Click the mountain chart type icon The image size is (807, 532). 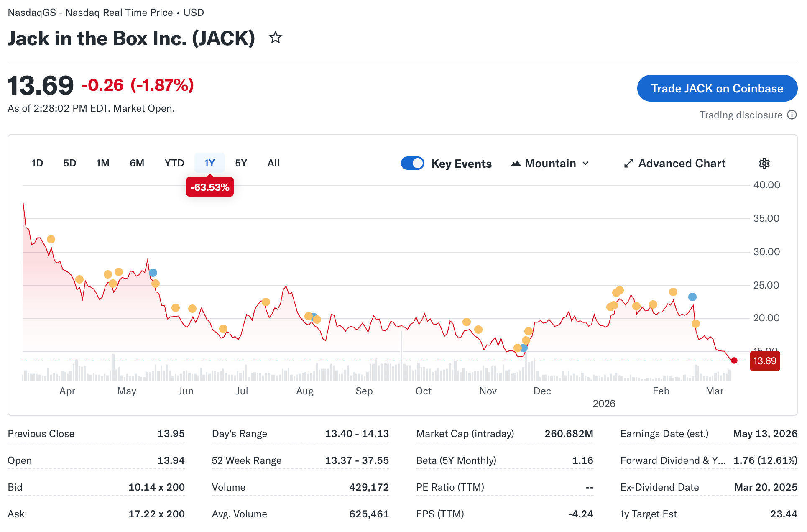[x=516, y=164]
